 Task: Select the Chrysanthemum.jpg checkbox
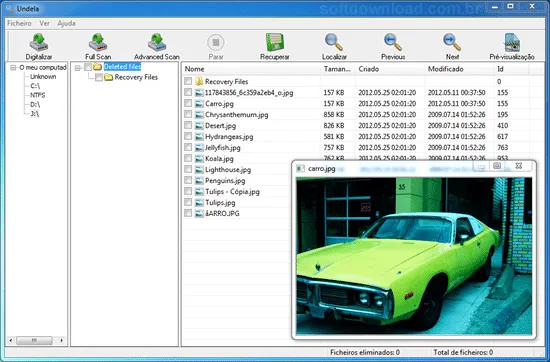coord(188,114)
